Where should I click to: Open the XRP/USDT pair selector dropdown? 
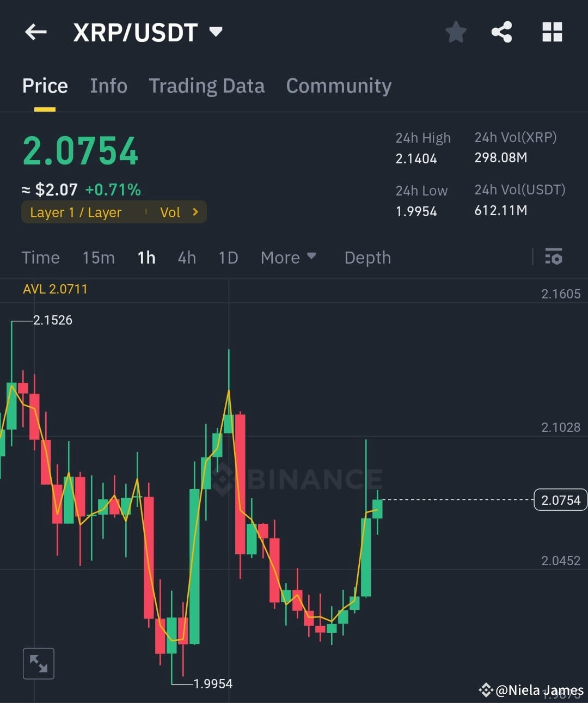(215, 32)
